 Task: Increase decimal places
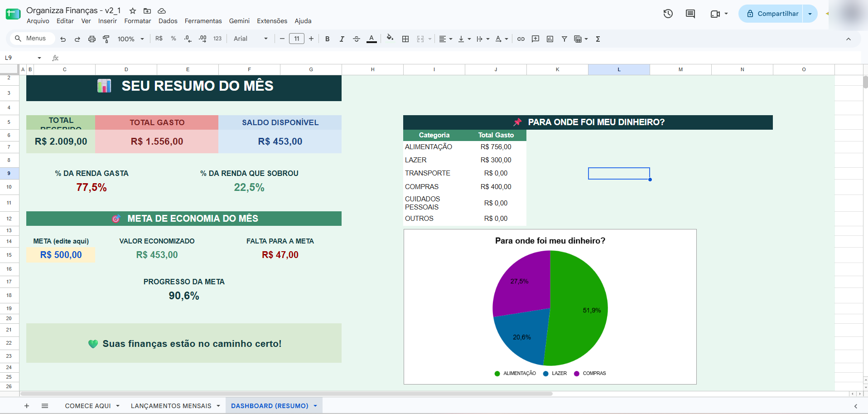pos(203,39)
